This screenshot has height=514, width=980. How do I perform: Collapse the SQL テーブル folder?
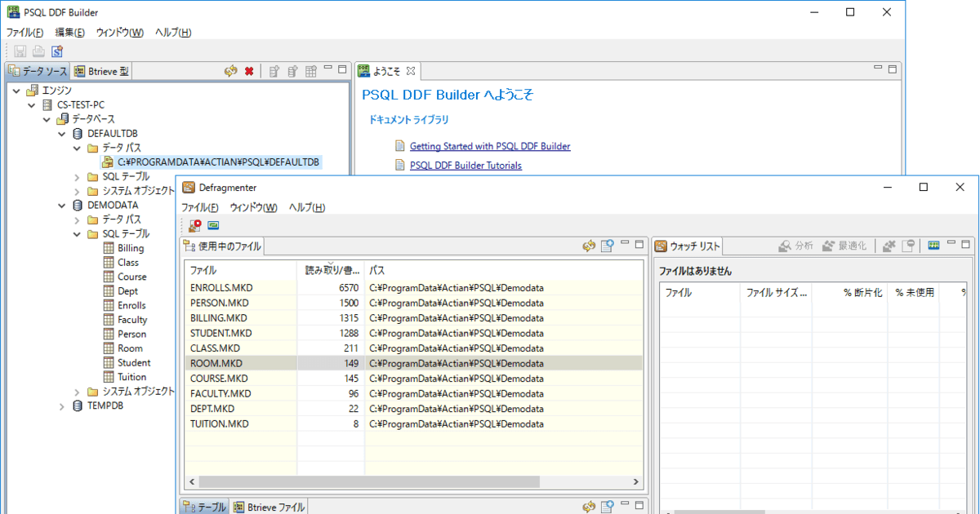(75, 233)
